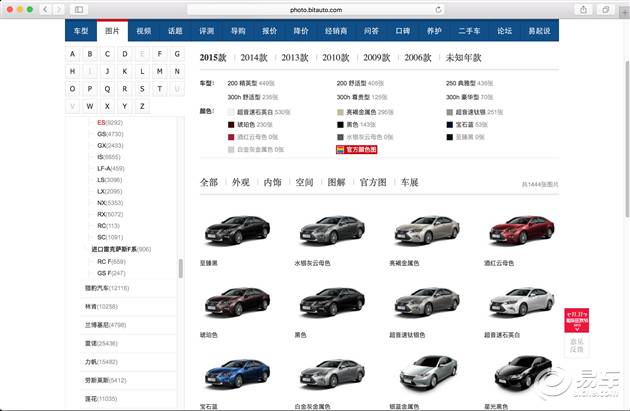Reload the page via address bar icon
Screen dimensions: 630x411
(x=438, y=10)
